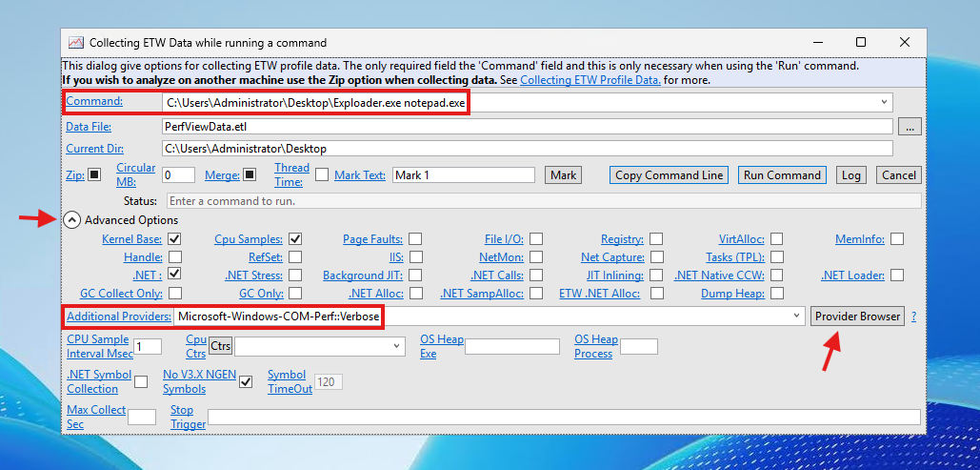Click the Max Collect Sec field
Screen dimensions: 980x470
click(142, 418)
